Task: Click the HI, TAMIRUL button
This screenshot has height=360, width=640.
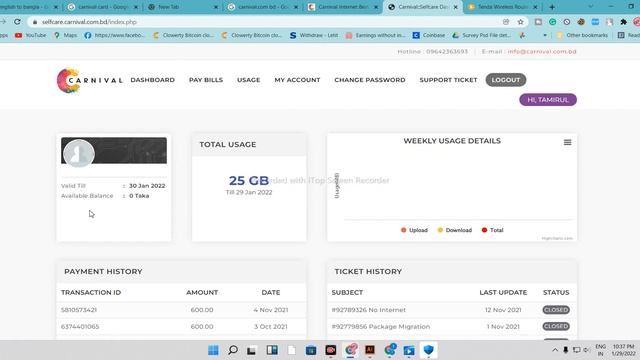Action: click(x=548, y=100)
